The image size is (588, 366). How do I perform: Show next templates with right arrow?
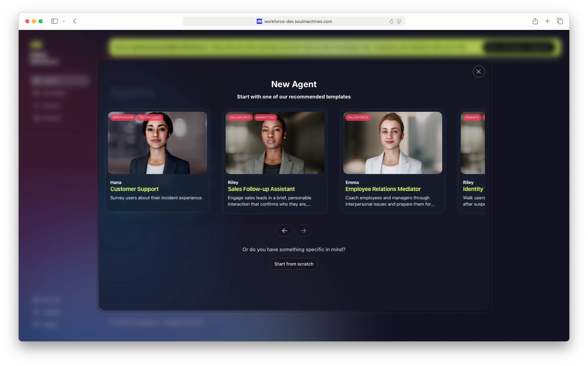click(303, 231)
